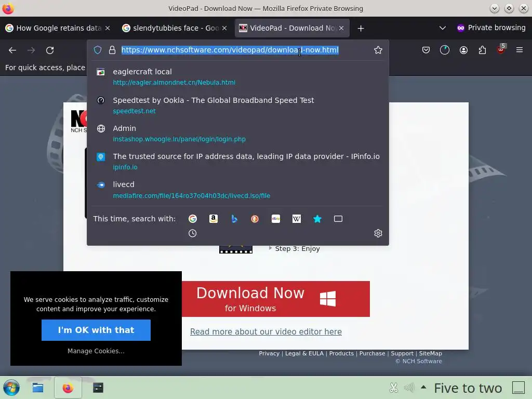Open the clipboard scissors tray icon

click(x=394, y=388)
